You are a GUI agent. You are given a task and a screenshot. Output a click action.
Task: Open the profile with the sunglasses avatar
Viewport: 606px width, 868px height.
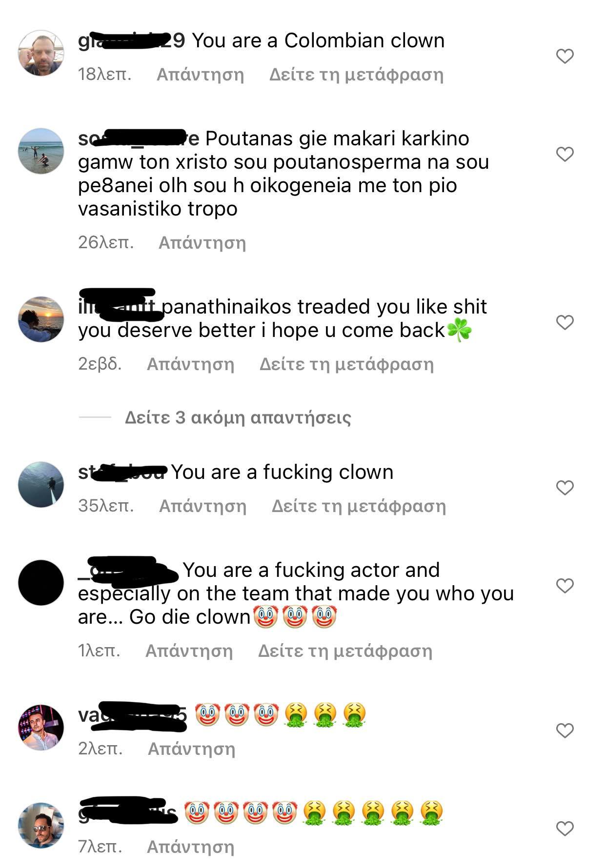click(x=41, y=826)
